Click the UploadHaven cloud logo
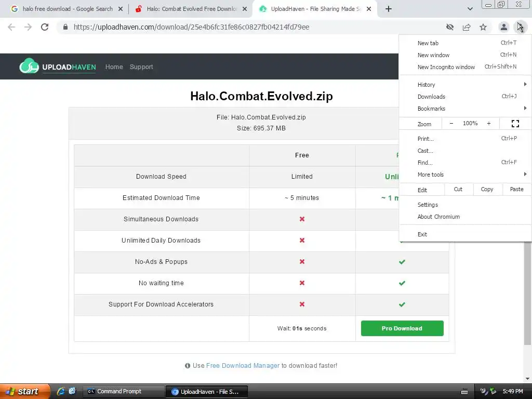 coord(29,66)
